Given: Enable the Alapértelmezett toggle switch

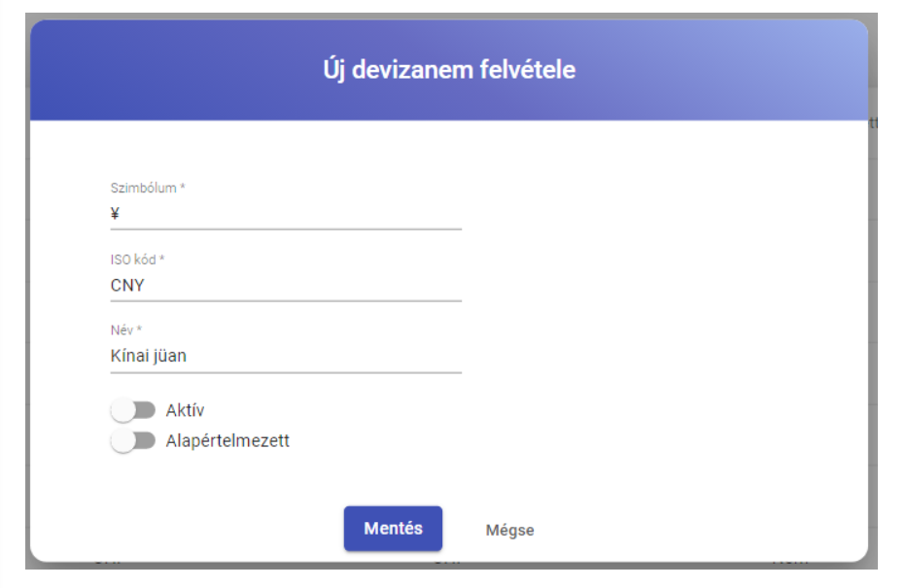Looking at the screenshot, I should (133, 441).
